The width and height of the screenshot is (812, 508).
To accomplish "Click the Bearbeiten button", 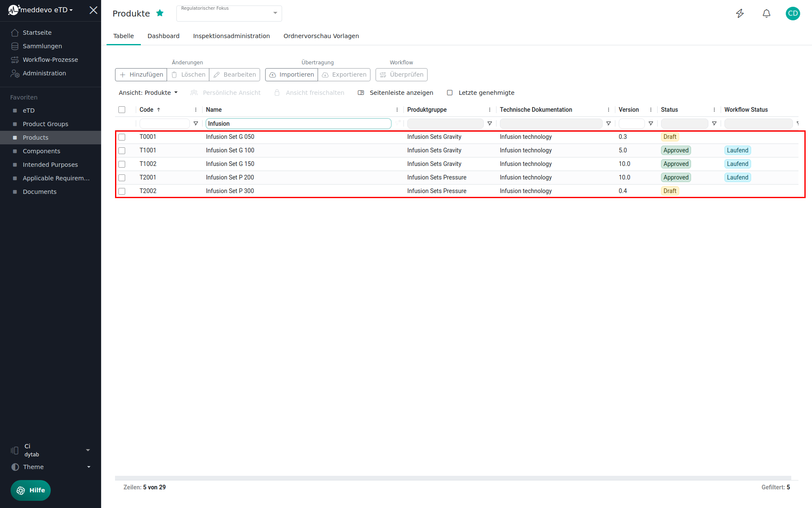I will [x=235, y=75].
